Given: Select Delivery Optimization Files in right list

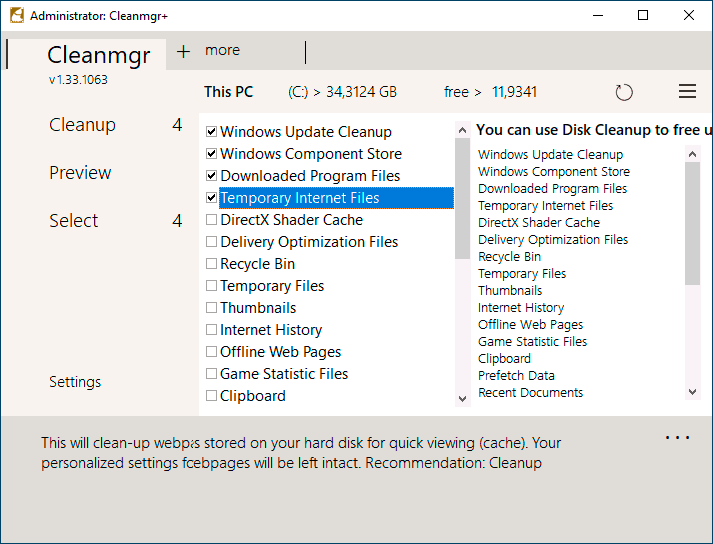Looking at the screenshot, I should (x=553, y=239).
